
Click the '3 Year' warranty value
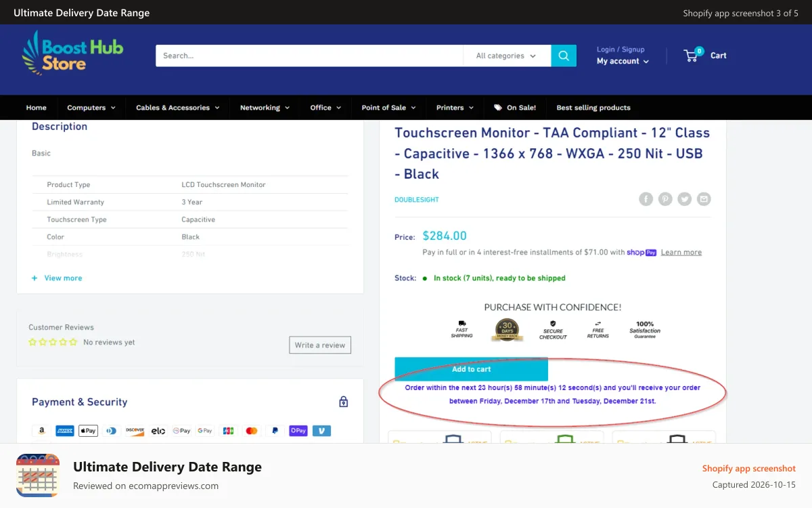(192, 202)
